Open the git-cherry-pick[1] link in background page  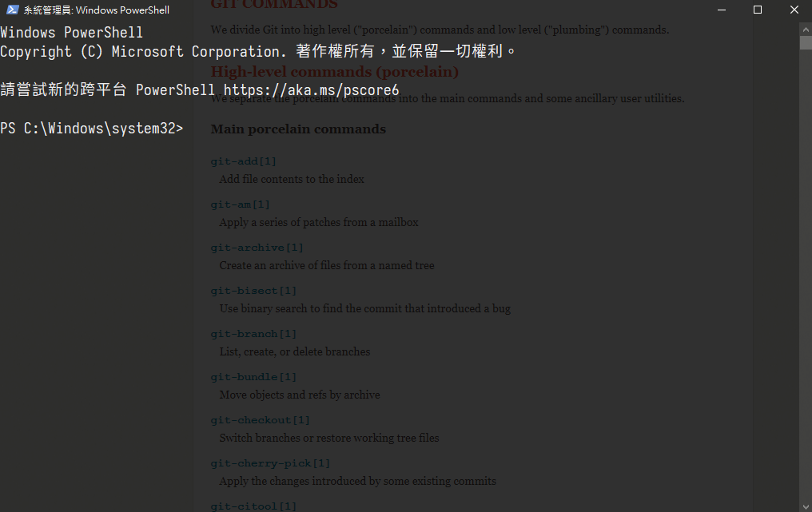coord(270,463)
